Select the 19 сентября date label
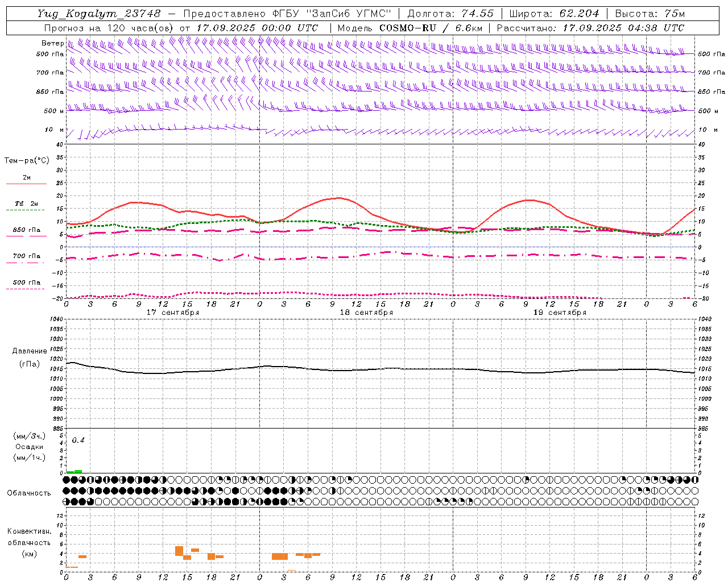Screen dimensions: 728x582 pos(560,313)
